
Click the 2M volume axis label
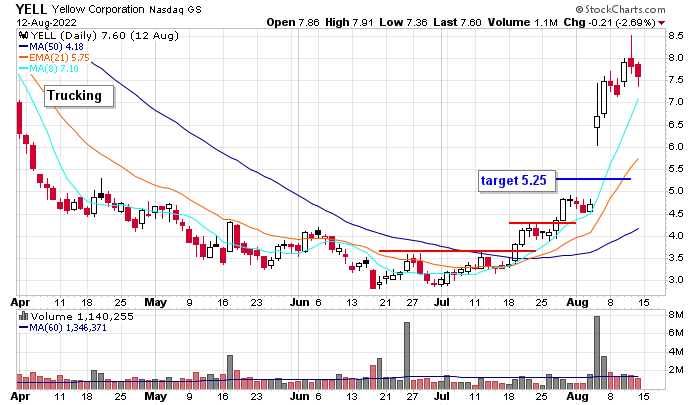(676, 370)
